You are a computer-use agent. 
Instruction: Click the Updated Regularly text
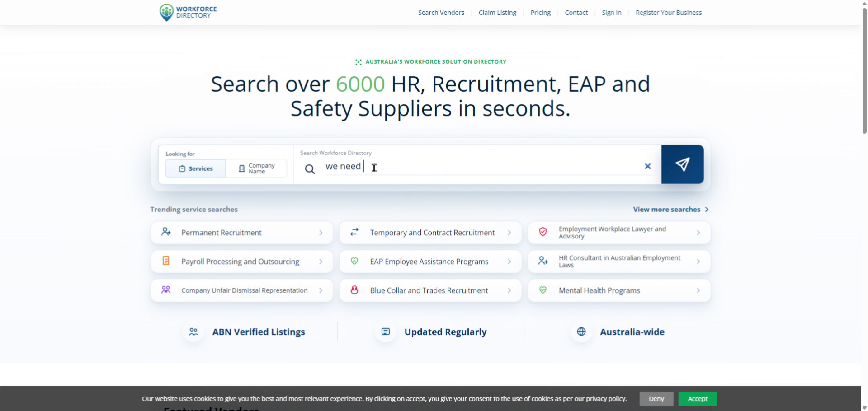click(445, 332)
